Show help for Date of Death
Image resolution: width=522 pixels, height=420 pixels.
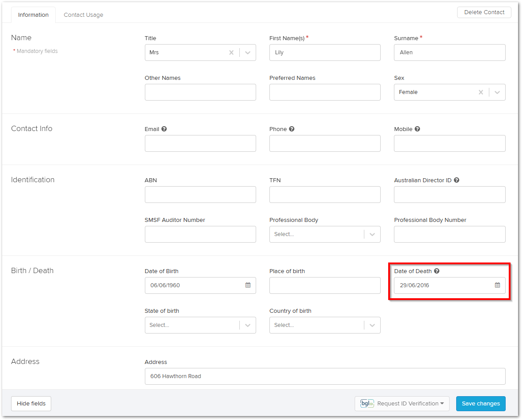tap(437, 271)
